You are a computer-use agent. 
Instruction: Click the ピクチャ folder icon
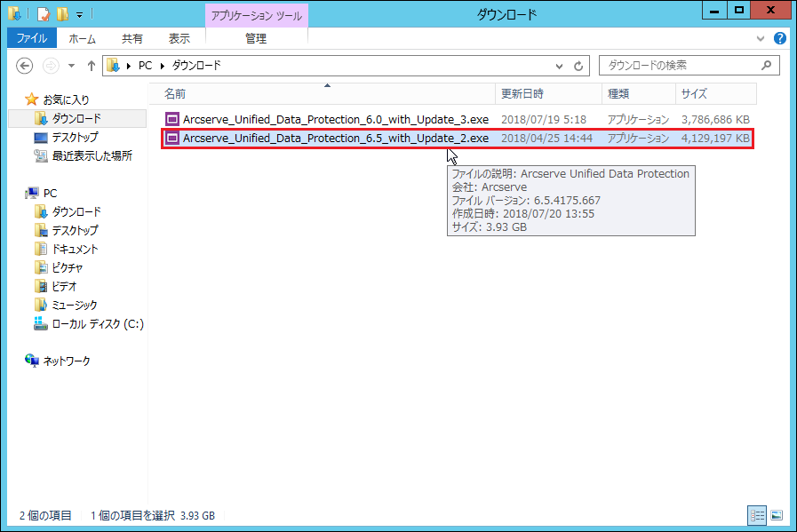(41, 268)
